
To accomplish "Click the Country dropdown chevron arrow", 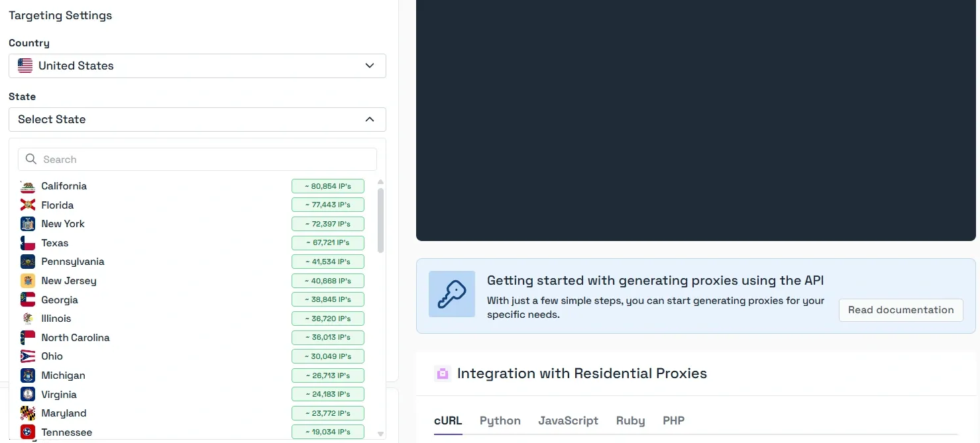I will point(370,66).
